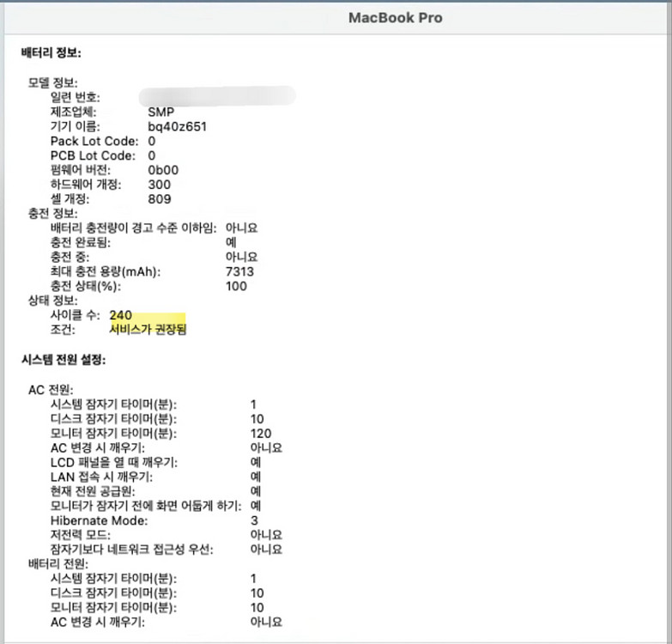This screenshot has width=672, height=644.
Task: Select the '일련 번호:' label
Action: coord(76,97)
